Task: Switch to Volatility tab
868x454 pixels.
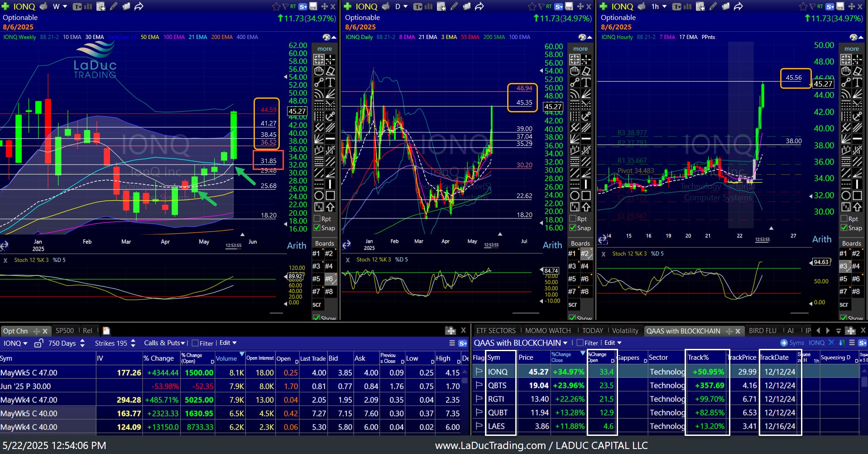Action: point(625,331)
